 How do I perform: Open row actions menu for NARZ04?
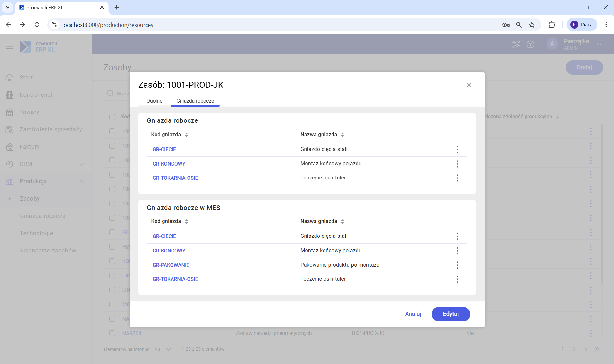[591, 333]
